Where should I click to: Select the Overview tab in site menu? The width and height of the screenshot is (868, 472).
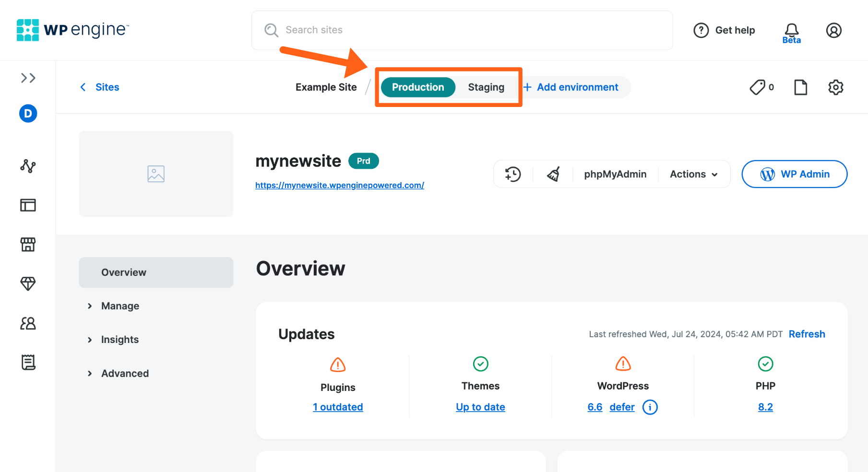pos(123,272)
